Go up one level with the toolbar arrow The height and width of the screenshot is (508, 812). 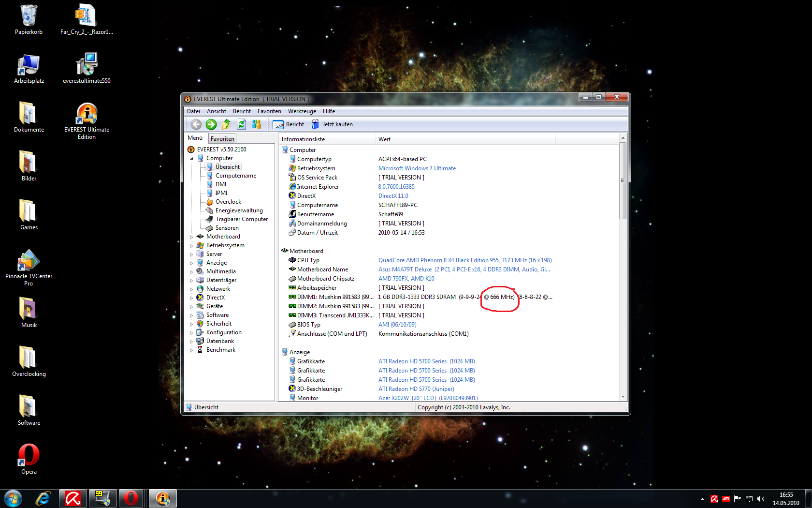226,124
